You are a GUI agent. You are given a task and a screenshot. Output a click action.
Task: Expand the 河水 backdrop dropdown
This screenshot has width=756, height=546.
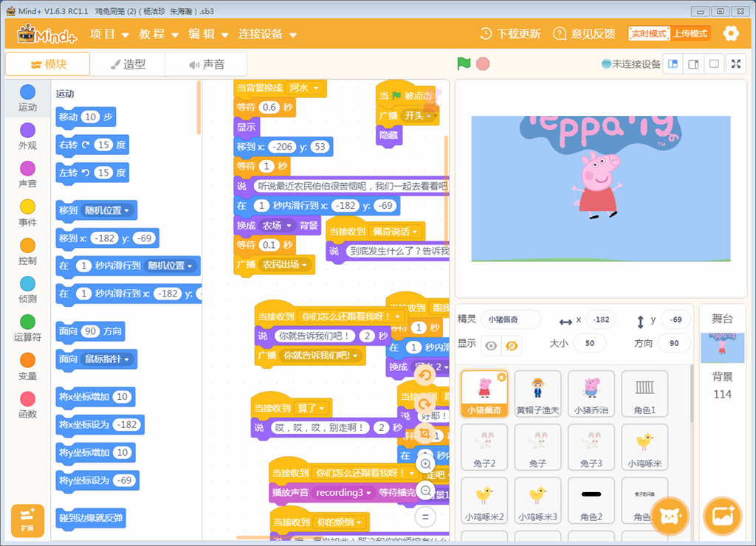303,89
